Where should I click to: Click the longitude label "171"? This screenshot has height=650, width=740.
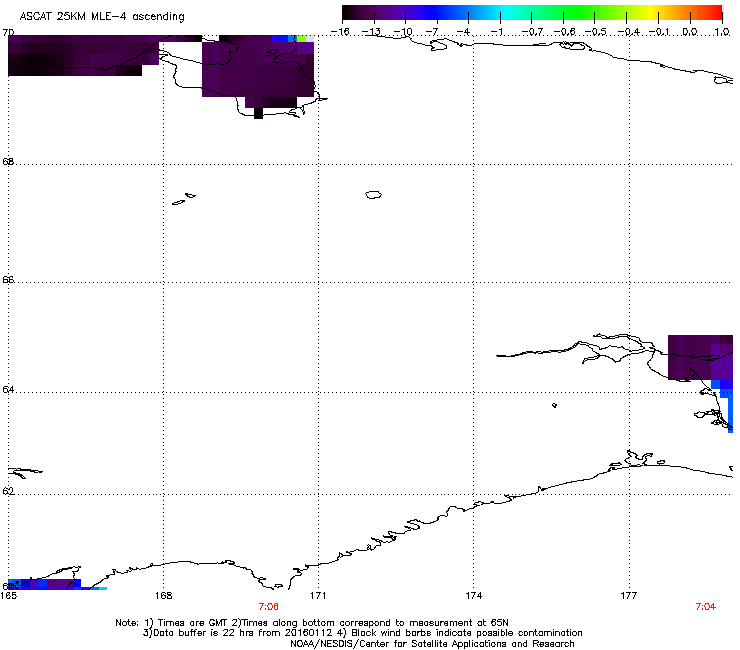click(318, 596)
